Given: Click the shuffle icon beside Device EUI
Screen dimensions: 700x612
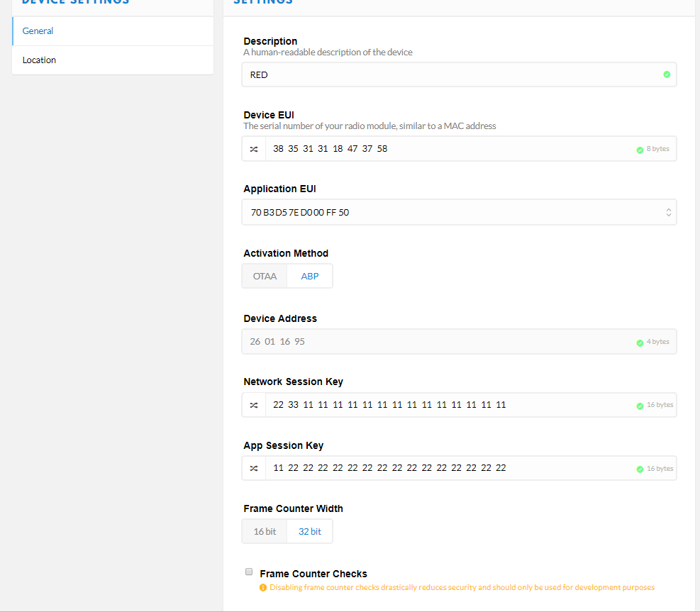Looking at the screenshot, I should coord(254,149).
